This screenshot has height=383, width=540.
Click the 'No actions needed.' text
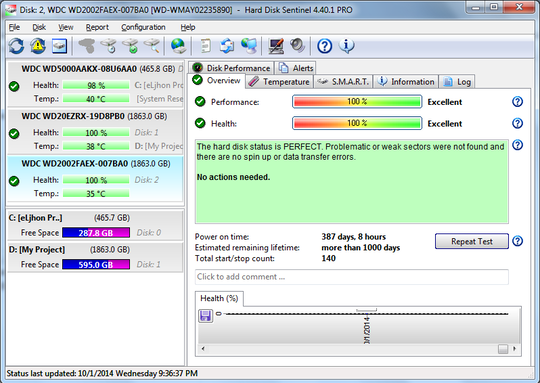click(x=233, y=177)
